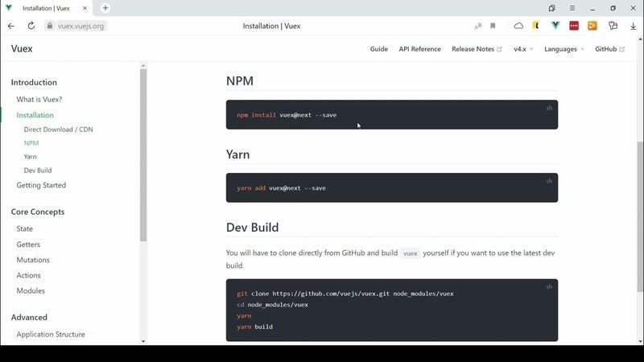The width and height of the screenshot is (644, 362).
Task: Jump to Direct Download / CDN section
Action: click(x=58, y=130)
